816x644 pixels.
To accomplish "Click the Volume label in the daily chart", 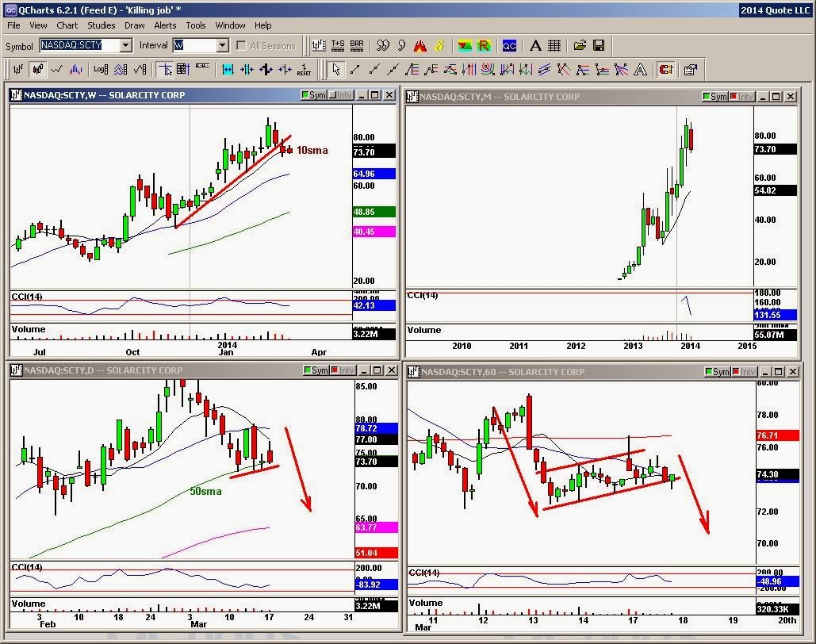I will pos(29,604).
